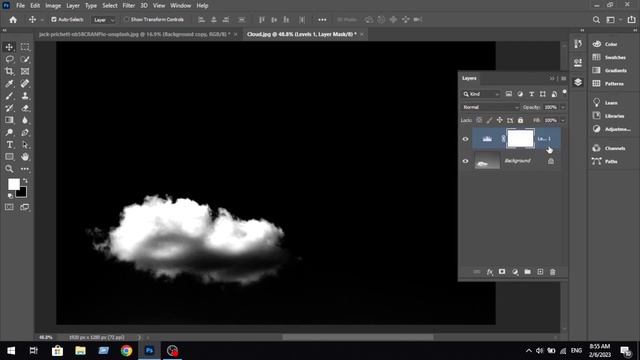The height and width of the screenshot is (360, 640).
Task: Add layer style with fx icon
Action: coord(489,272)
